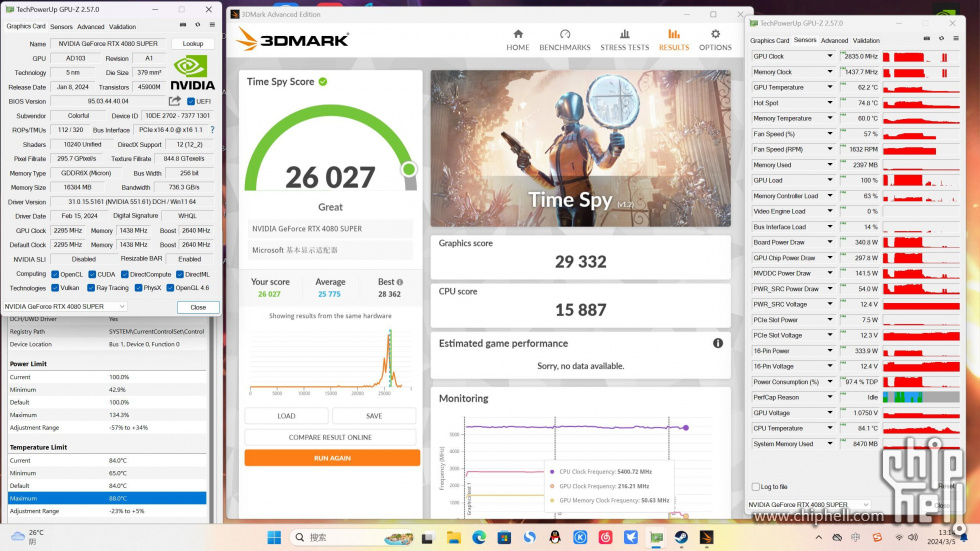This screenshot has height=551, width=980.
Task: Click the Lookup button
Action: (x=193, y=44)
